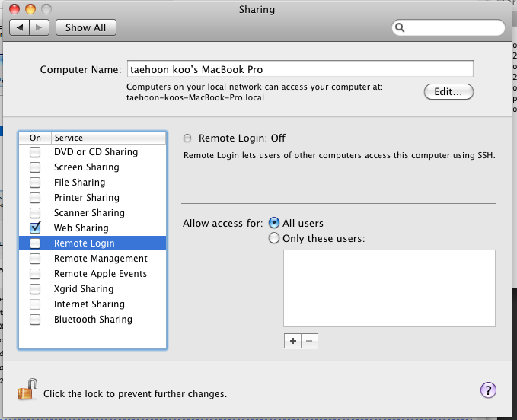Screen dimensions: 517x420
Task: Click the Edit... button
Action: (x=448, y=91)
